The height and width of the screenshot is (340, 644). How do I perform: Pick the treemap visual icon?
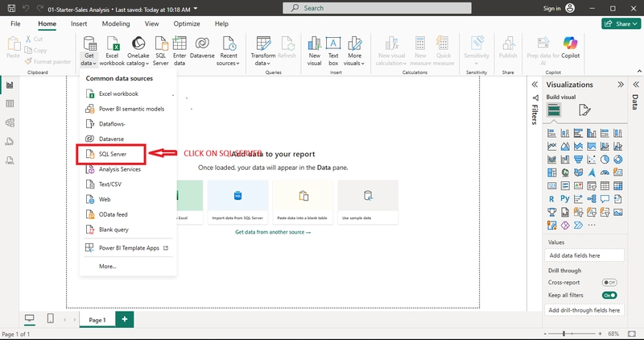pos(551,172)
